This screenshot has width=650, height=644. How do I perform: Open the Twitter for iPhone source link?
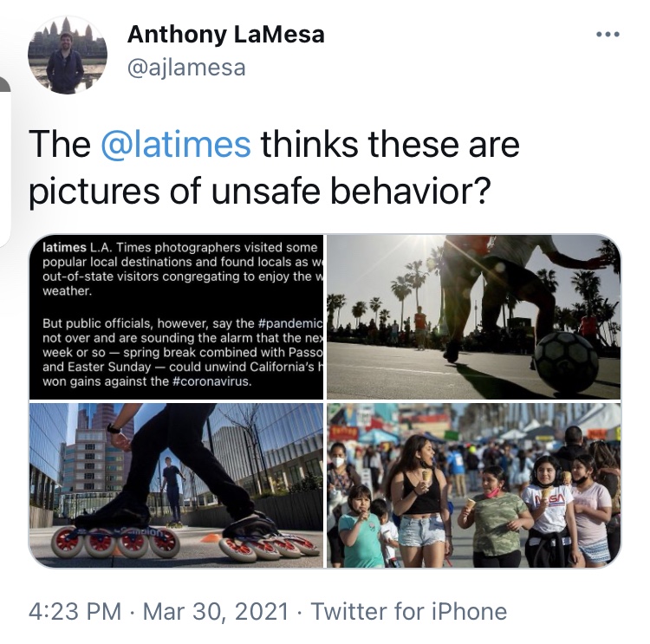[x=409, y=611]
